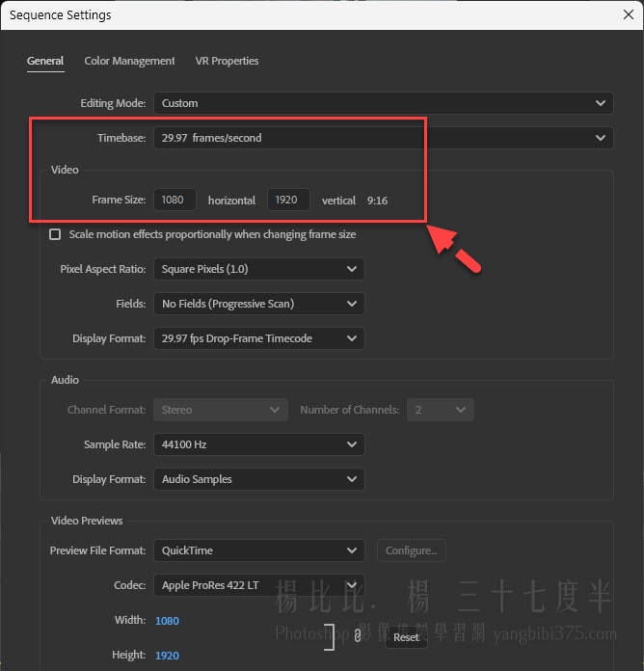Open the Preview File Format QuickTime dropdown

point(259,550)
